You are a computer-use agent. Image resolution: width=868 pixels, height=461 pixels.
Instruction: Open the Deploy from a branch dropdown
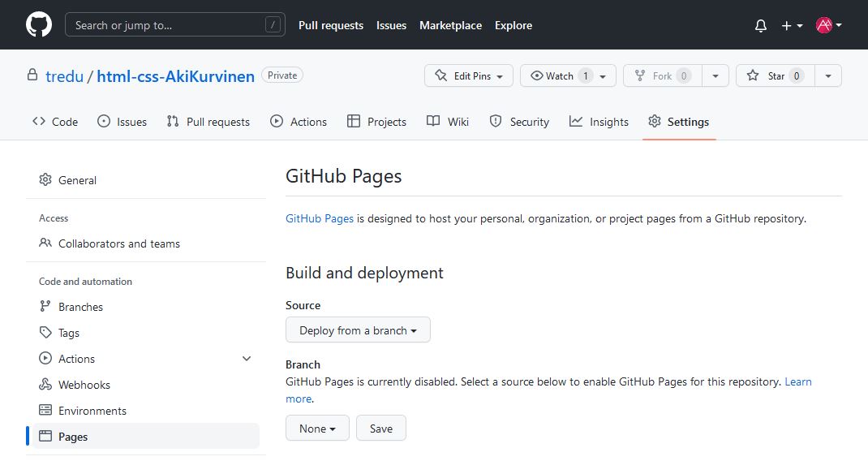click(x=358, y=330)
